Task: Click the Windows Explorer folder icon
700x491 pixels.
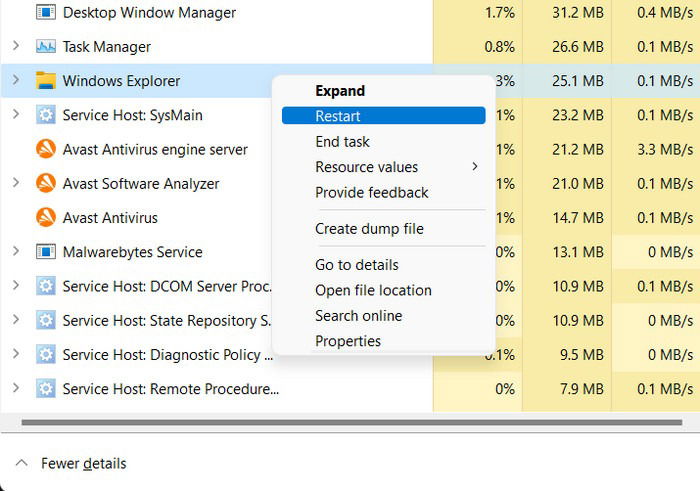Action: [46, 81]
